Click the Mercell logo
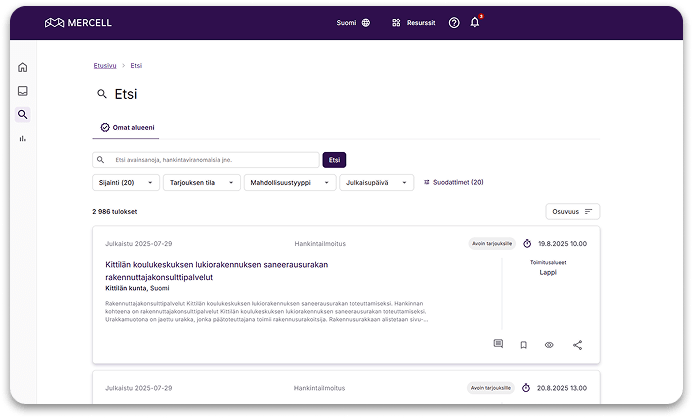693x418 pixels. coord(78,23)
